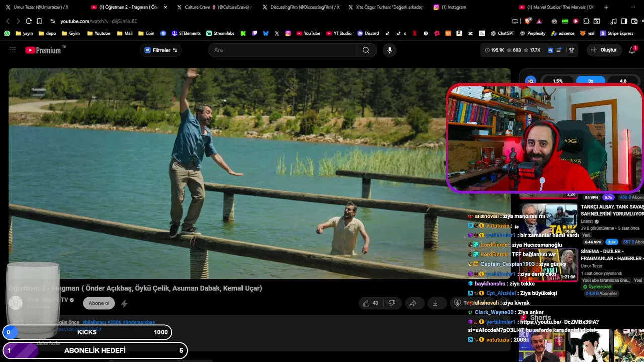Open the Giyim bookmarks folder
The height and width of the screenshot is (362, 644).
pos(71,33)
